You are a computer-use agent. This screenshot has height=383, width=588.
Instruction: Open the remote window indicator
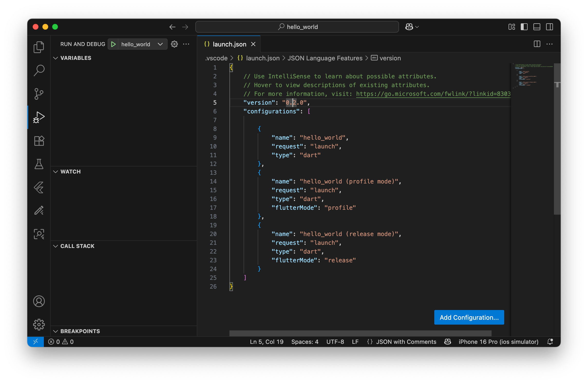pos(36,342)
